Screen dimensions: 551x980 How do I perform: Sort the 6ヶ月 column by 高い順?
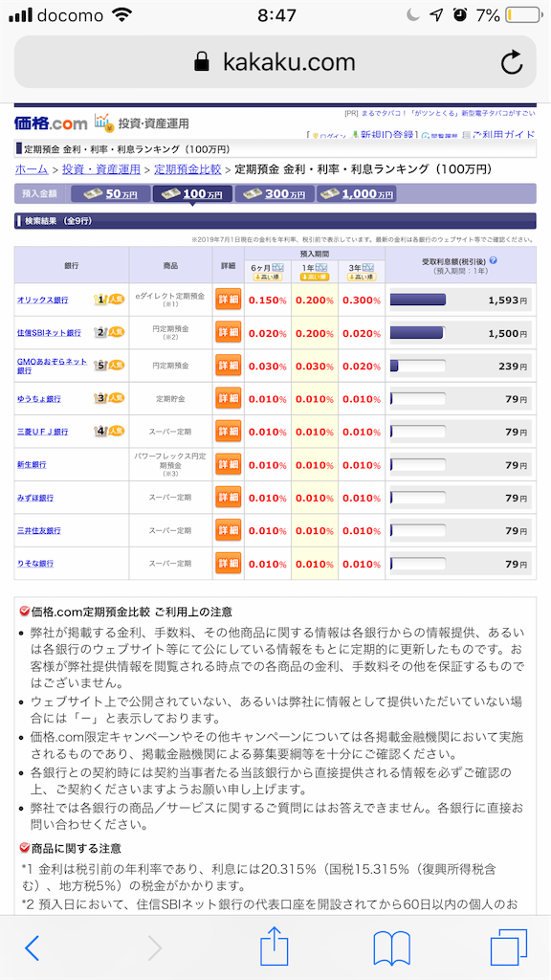coord(267,277)
